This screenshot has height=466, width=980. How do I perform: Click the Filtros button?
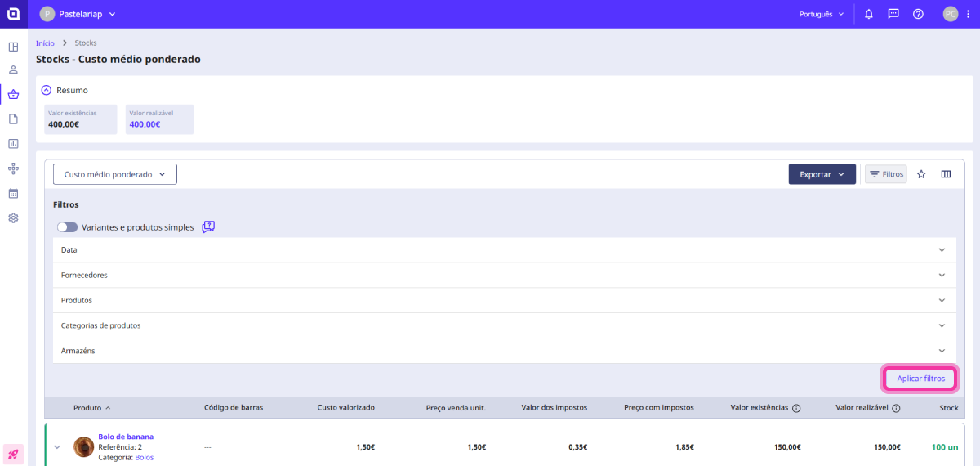[x=886, y=174]
